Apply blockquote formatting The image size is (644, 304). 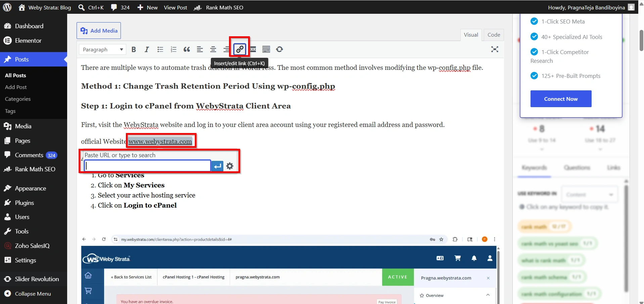pyautogui.click(x=187, y=49)
